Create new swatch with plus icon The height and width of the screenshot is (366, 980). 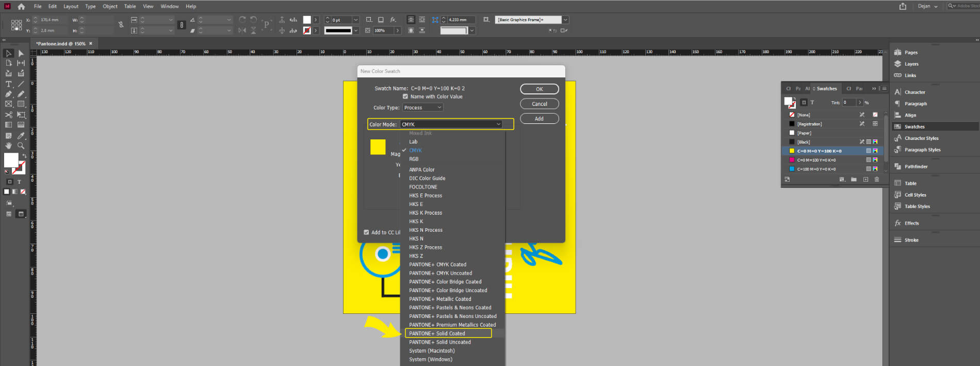tap(865, 180)
